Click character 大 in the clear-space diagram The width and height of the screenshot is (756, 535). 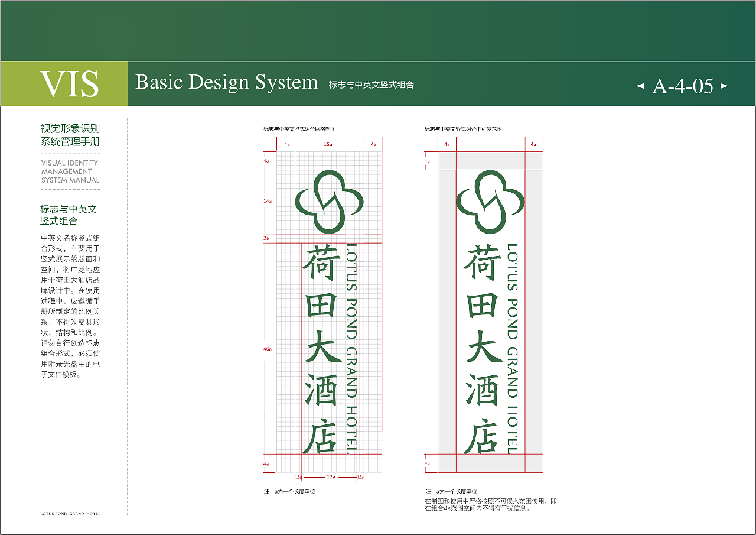(x=484, y=347)
